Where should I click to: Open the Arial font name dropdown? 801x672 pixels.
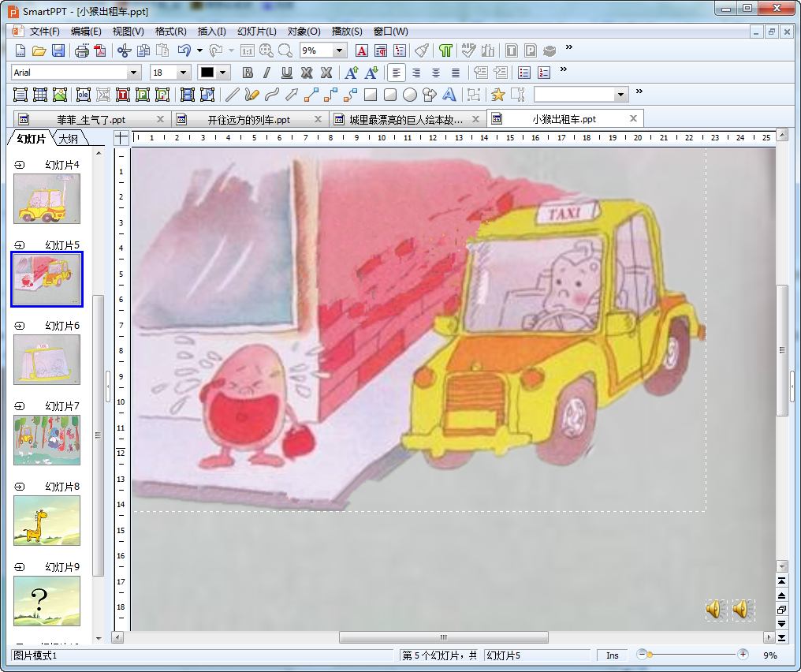pos(134,73)
